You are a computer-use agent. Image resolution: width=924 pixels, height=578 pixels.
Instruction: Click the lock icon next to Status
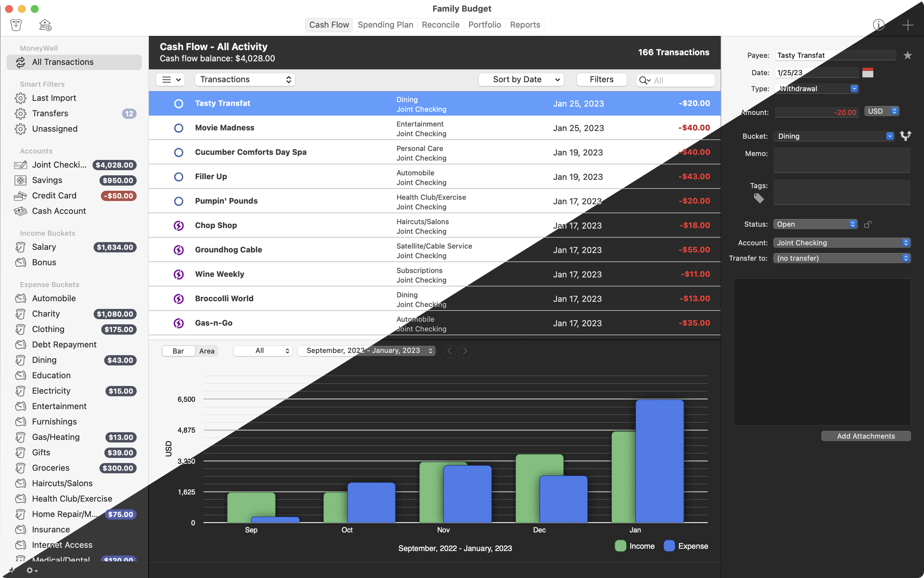click(868, 224)
